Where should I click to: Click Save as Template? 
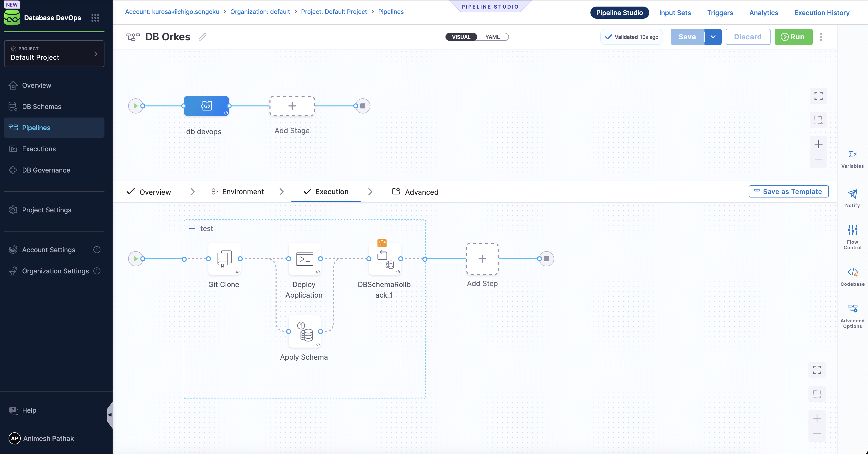tap(788, 191)
